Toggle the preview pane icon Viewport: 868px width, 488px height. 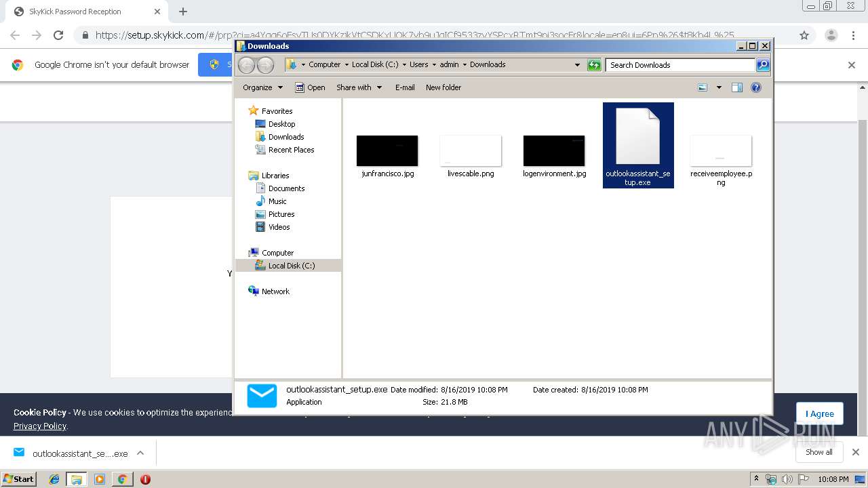[x=737, y=87]
